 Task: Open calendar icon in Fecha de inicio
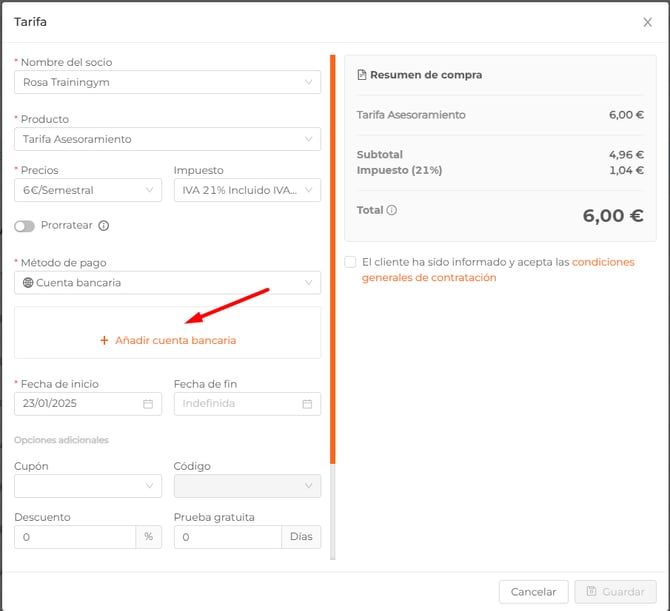148,404
